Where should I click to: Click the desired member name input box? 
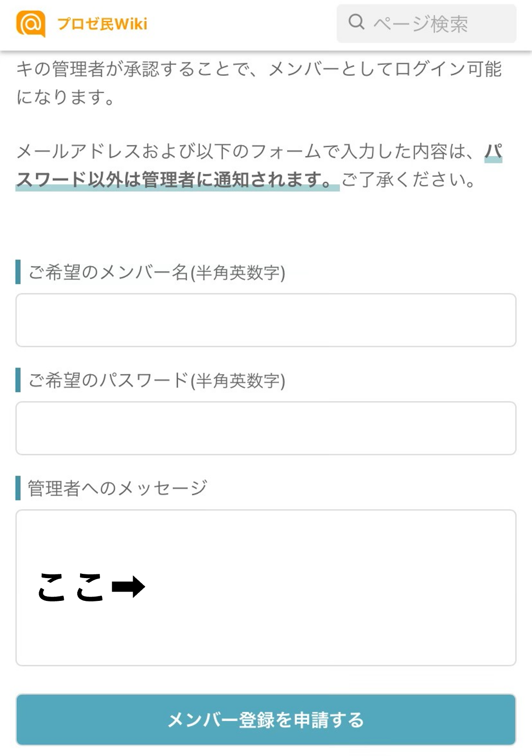266,320
